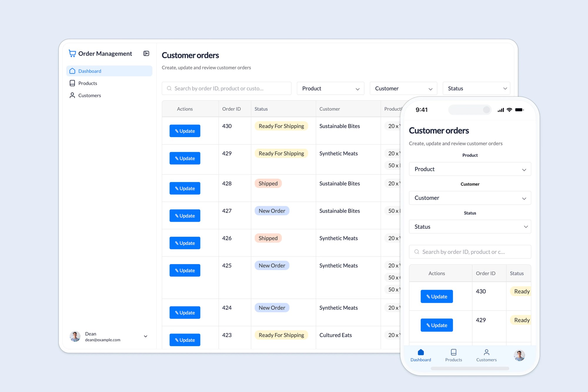Click the New Order badge for order 427

[272, 211]
